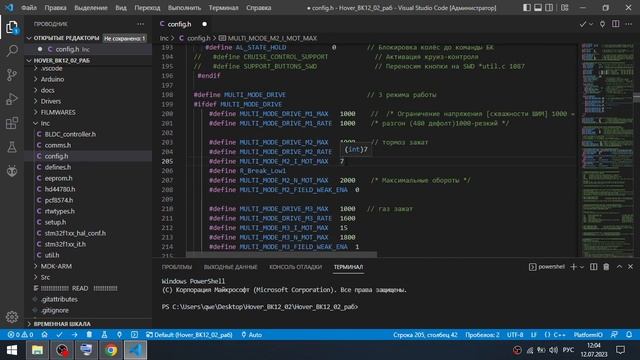
Task: Open the Testing flask view in activity bar
Action: 12,147
